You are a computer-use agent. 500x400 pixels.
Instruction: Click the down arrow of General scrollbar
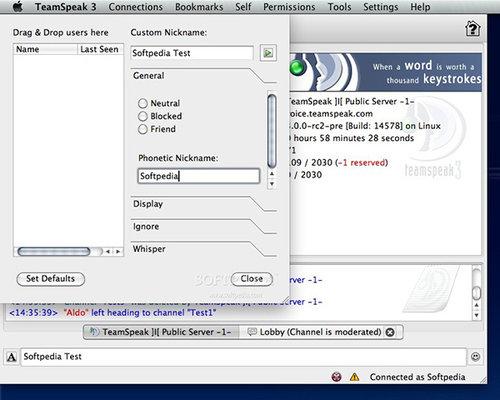[x=272, y=184]
